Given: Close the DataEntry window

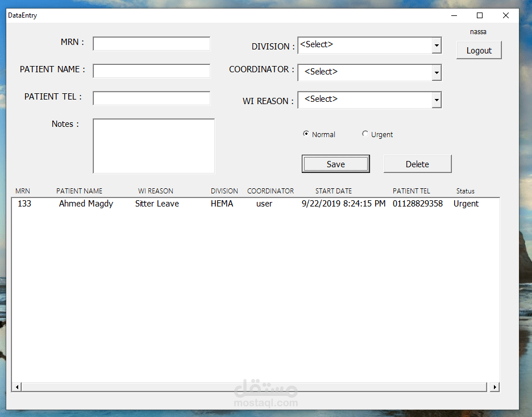Looking at the screenshot, I should click(505, 15).
